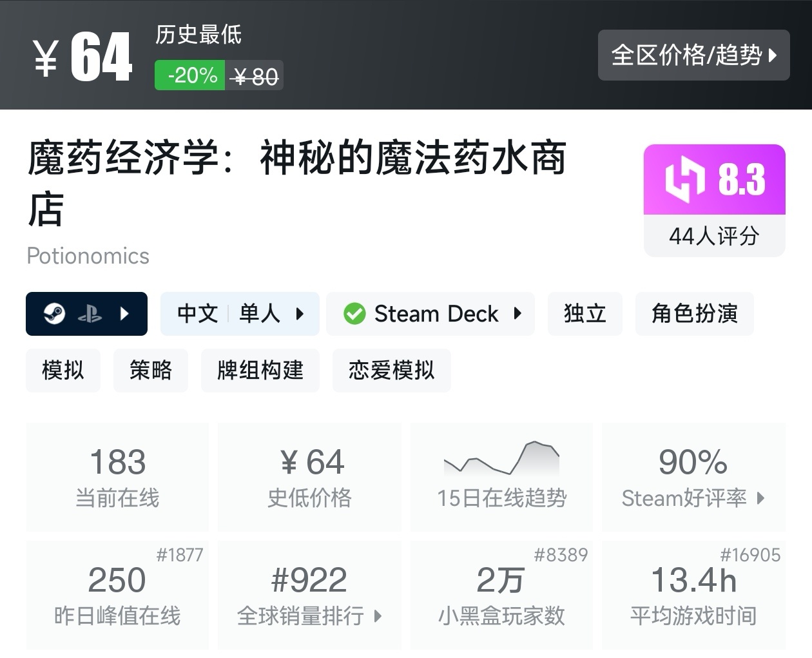
Task: Expand the Steam Deck compatibility arrow
Action: coord(517,314)
